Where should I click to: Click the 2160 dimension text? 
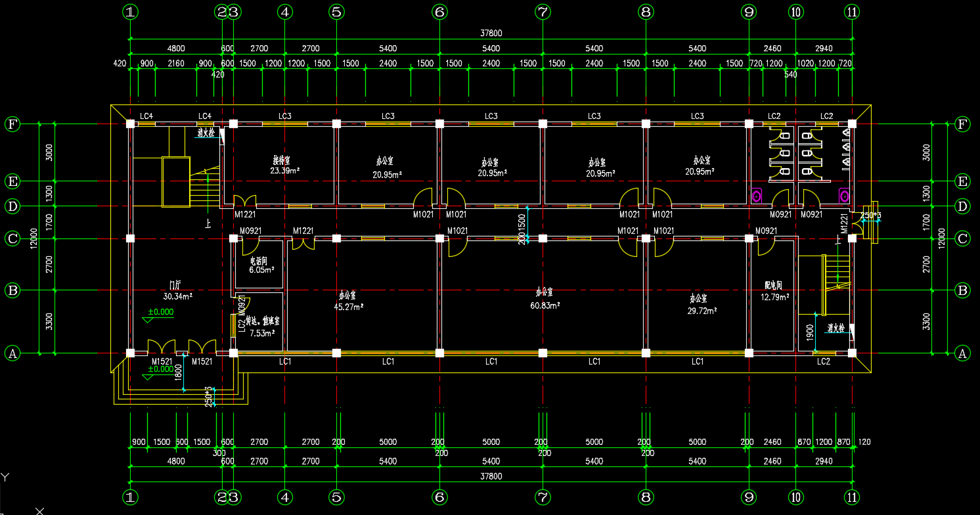click(x=176, y=64)
